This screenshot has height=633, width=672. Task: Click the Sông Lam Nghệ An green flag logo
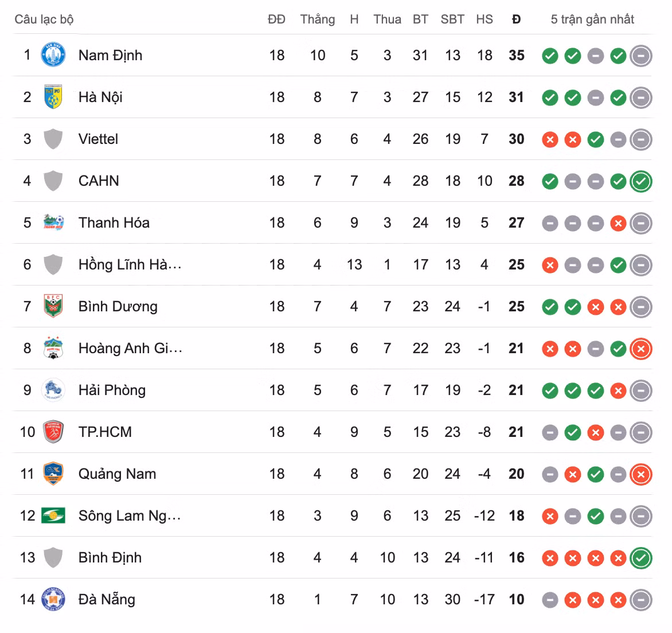pyautogui.click(x=53, y=515)
